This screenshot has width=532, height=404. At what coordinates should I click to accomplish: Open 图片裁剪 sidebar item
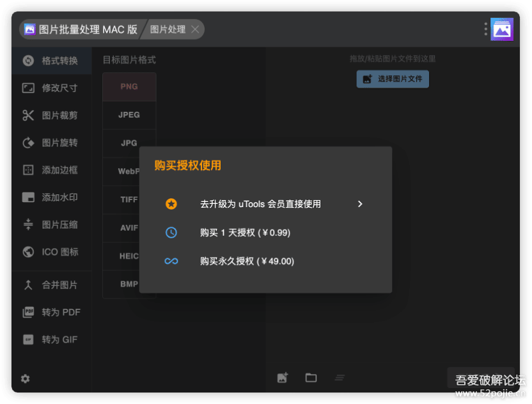(x=52, y=115)
